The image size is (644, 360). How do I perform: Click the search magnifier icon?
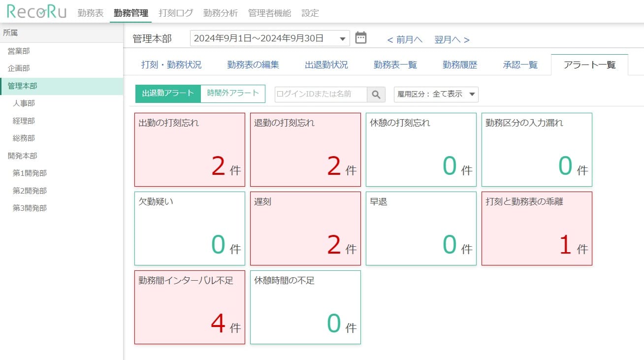[x=376, y=94]
